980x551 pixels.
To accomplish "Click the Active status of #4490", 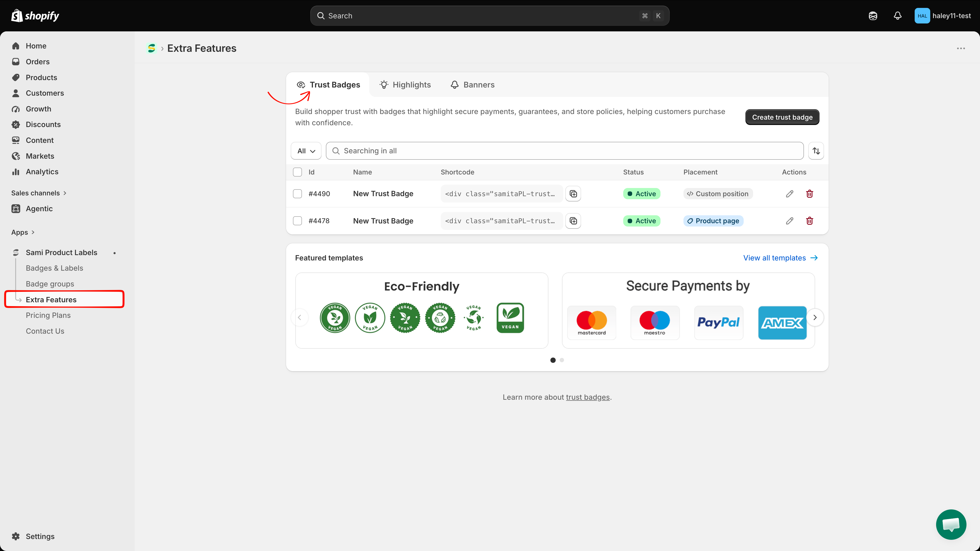I will coord(641,194).
